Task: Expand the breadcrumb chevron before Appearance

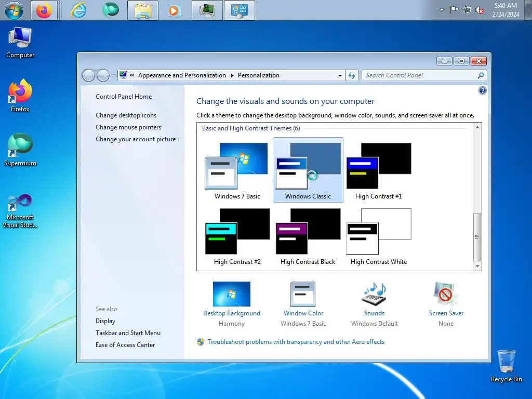Action: (132, 75)
